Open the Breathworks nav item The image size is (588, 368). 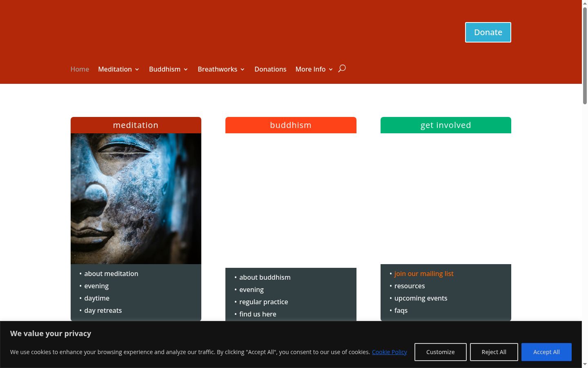tap(217, 69)
